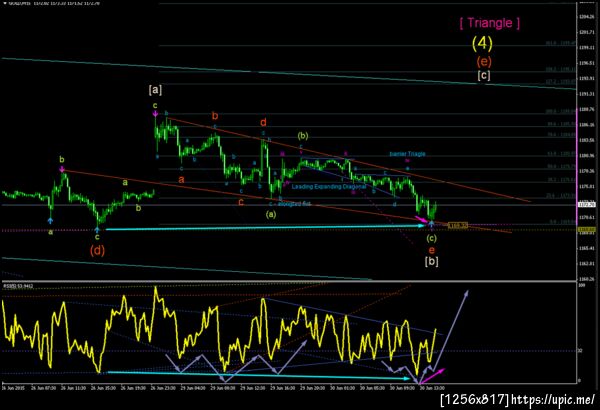Click the Leading Expanding Diagonal text

[329, 186]
